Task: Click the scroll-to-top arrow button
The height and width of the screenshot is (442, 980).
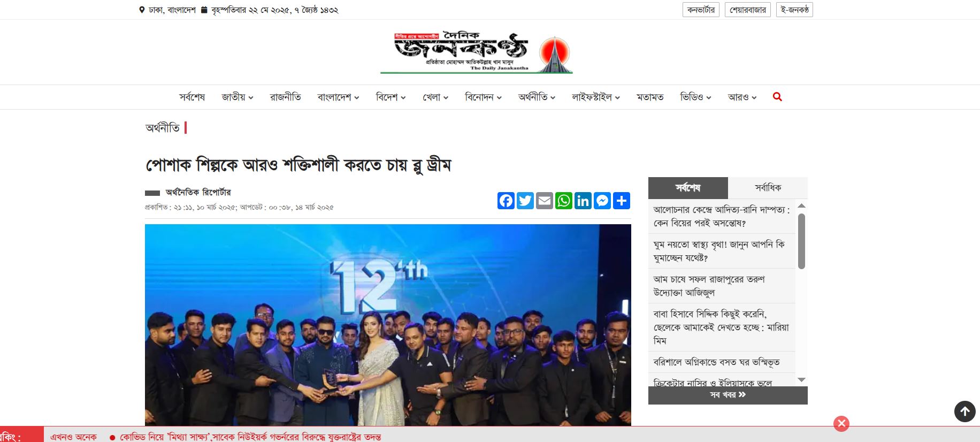Action: 965,411
